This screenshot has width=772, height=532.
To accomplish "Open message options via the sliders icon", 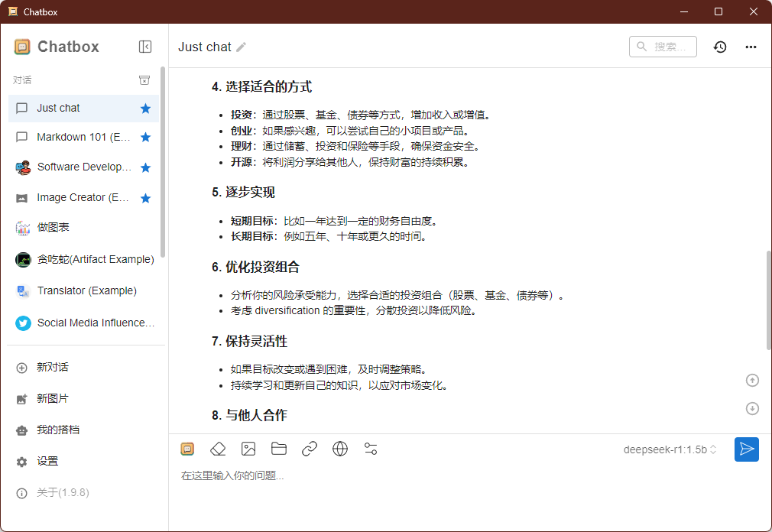I will [x=371, y=449].
